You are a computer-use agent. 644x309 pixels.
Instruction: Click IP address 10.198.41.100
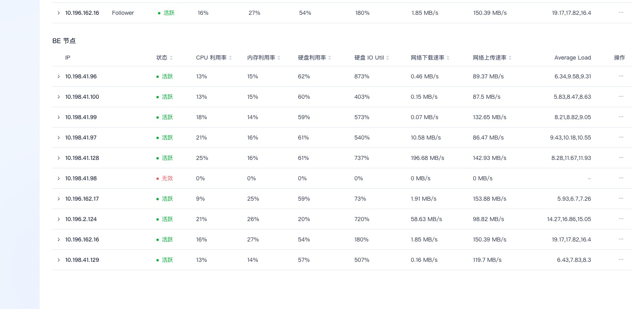[x=82, y=97]
